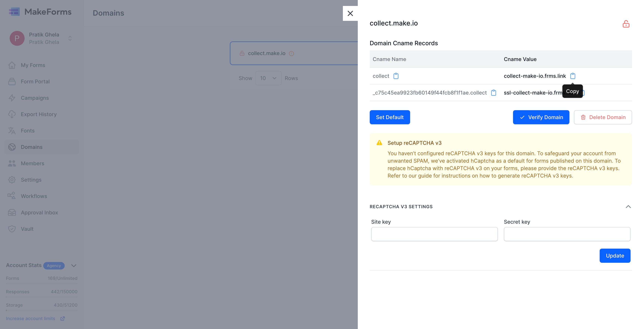Click Verify Domain
Screen dimensions: 644x329
click(x=541, y=117)
